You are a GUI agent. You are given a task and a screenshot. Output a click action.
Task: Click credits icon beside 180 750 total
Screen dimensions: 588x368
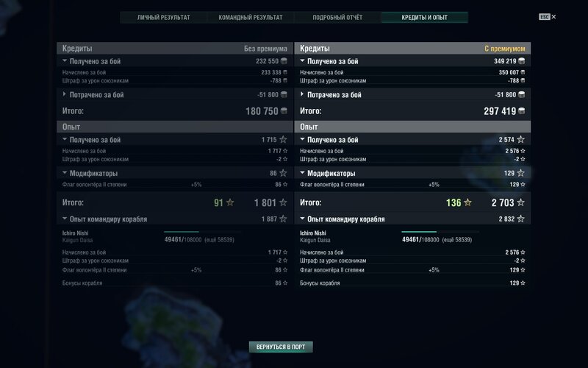[284, 111]
